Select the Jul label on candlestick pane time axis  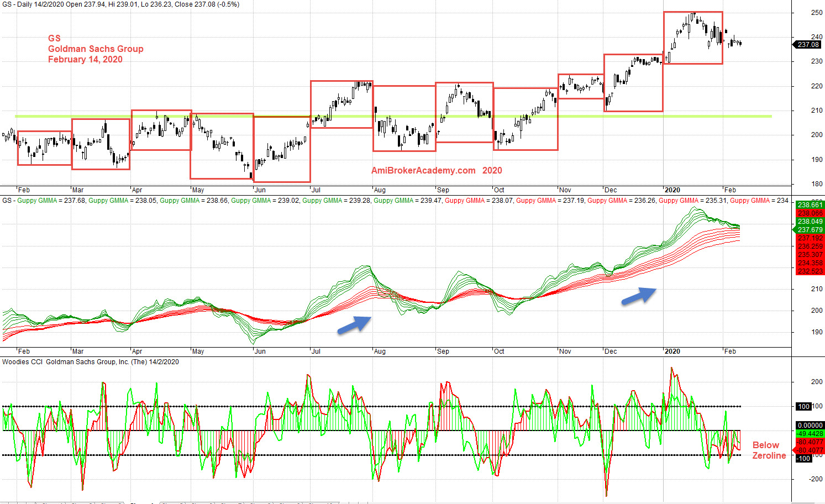point(316,190)
